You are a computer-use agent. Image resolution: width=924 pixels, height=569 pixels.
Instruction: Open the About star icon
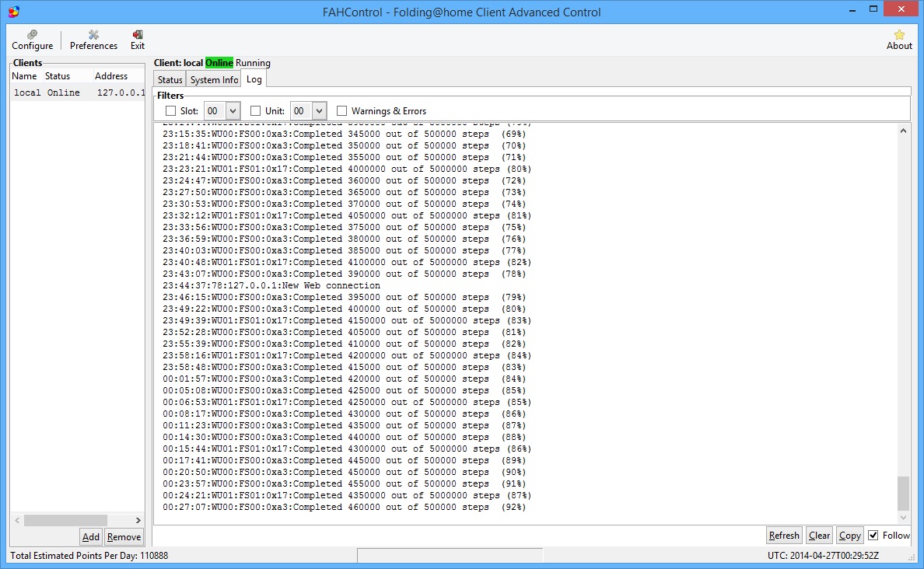pos(899,40)
